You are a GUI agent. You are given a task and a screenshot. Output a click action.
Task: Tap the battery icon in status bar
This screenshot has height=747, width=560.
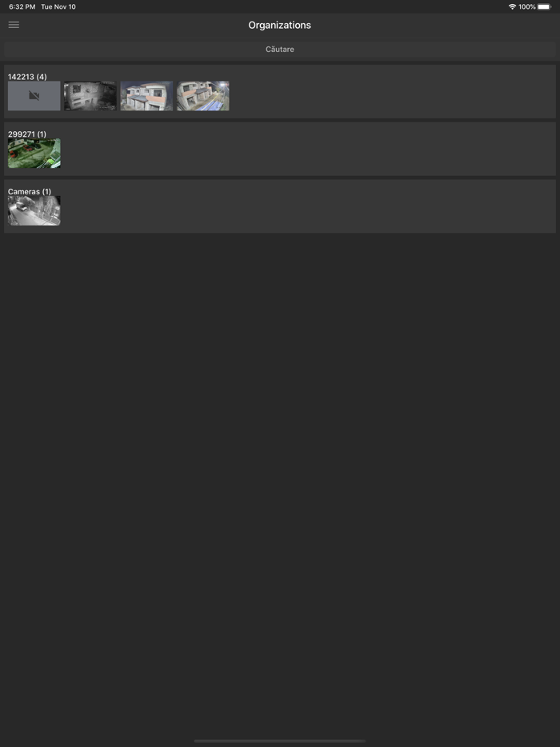[544, 6]
